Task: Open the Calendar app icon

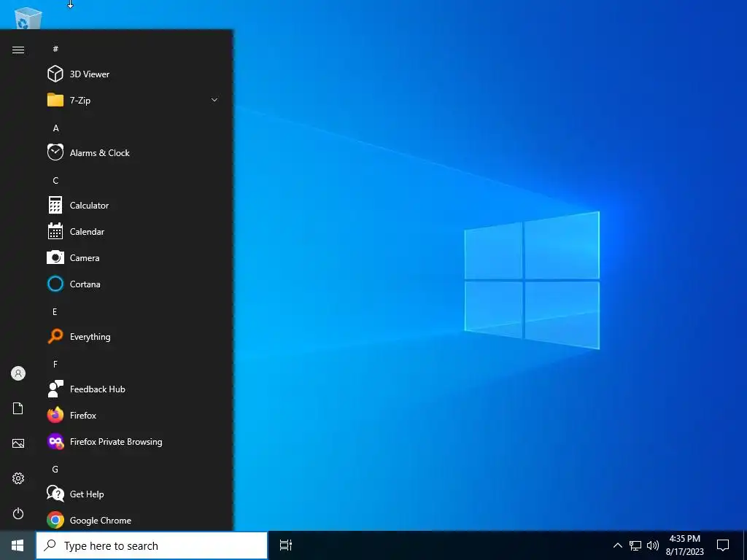Action: pyautogui.click(x=55, y=231)
